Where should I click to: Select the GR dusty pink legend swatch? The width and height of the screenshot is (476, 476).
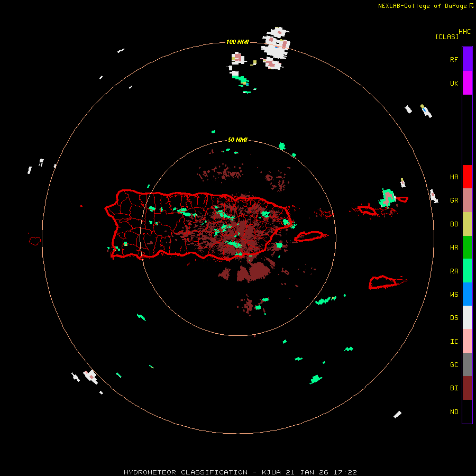(x=467, y=200)
